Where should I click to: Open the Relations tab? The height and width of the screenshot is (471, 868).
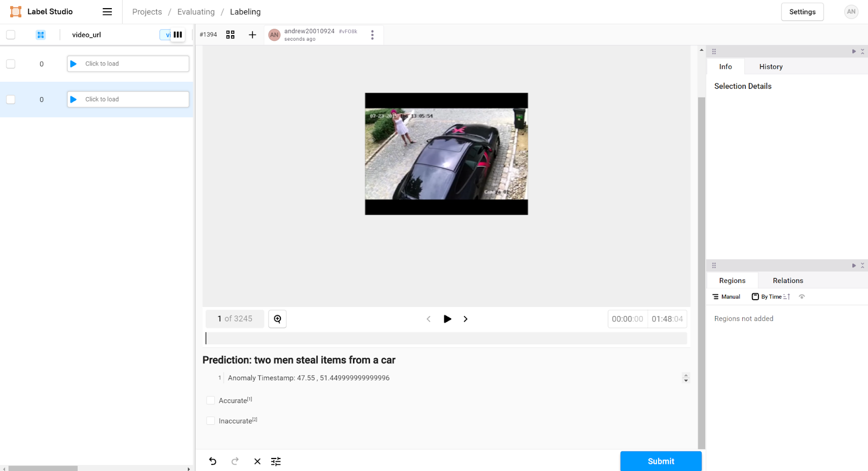788,281
